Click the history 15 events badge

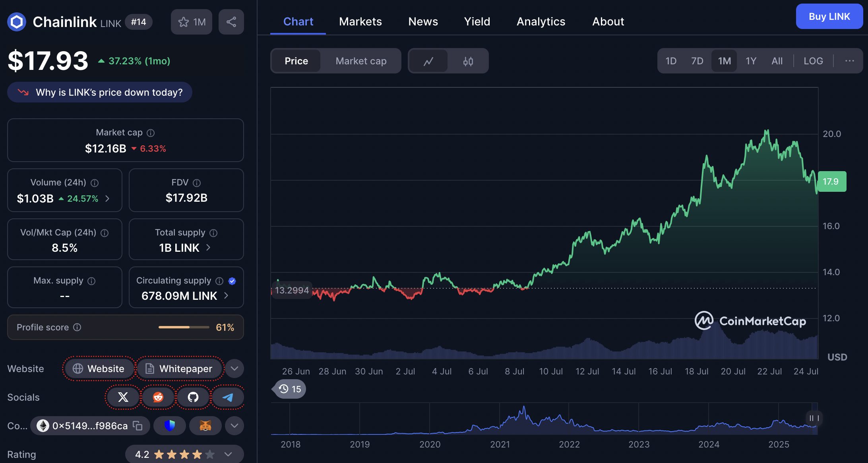[289, 389]
